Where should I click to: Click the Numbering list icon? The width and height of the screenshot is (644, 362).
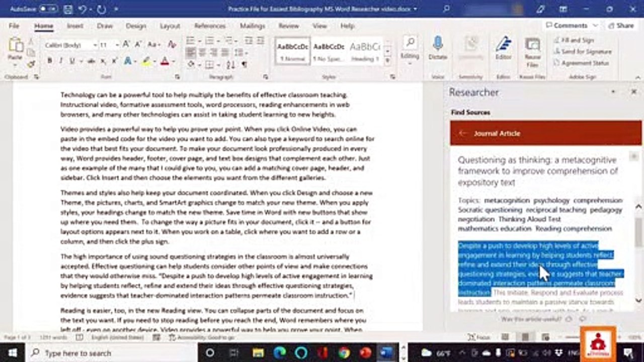[x=209, y=41]
